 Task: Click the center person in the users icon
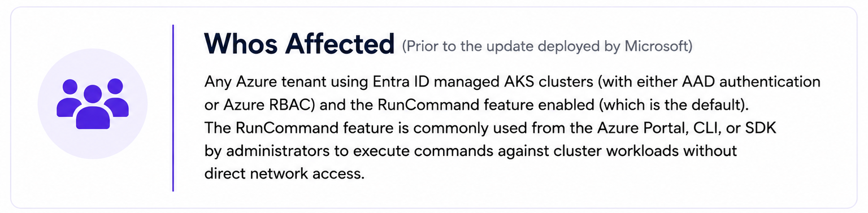tap(93, 109)
